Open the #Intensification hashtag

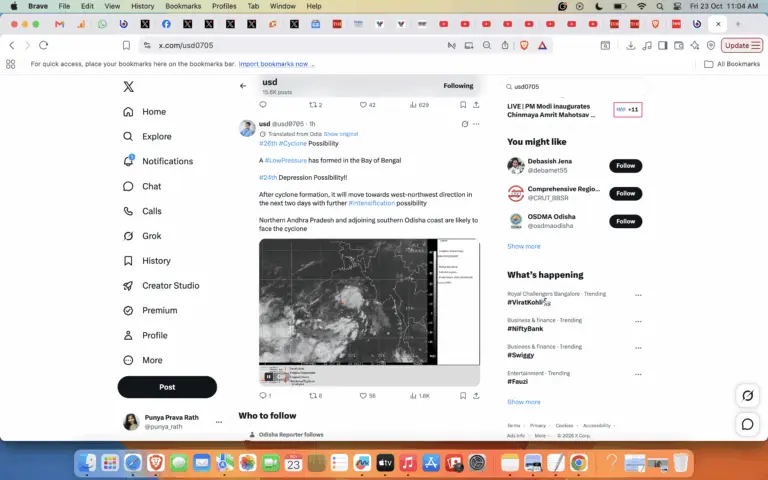point(371,203)
